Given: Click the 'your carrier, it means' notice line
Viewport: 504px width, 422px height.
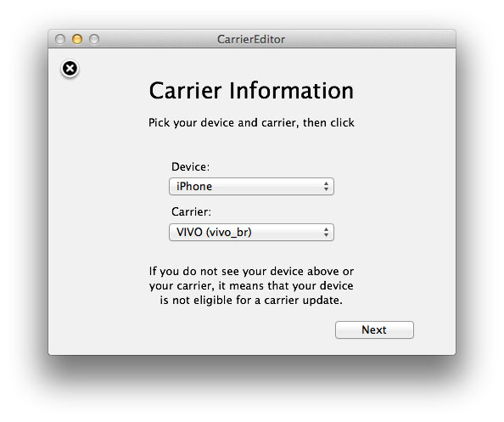Looking at the screenshot, I should pos(251,286).
